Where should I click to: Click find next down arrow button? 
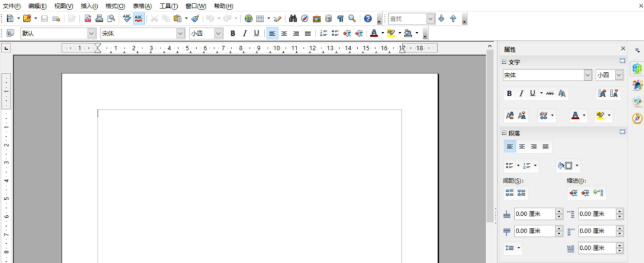441,18
